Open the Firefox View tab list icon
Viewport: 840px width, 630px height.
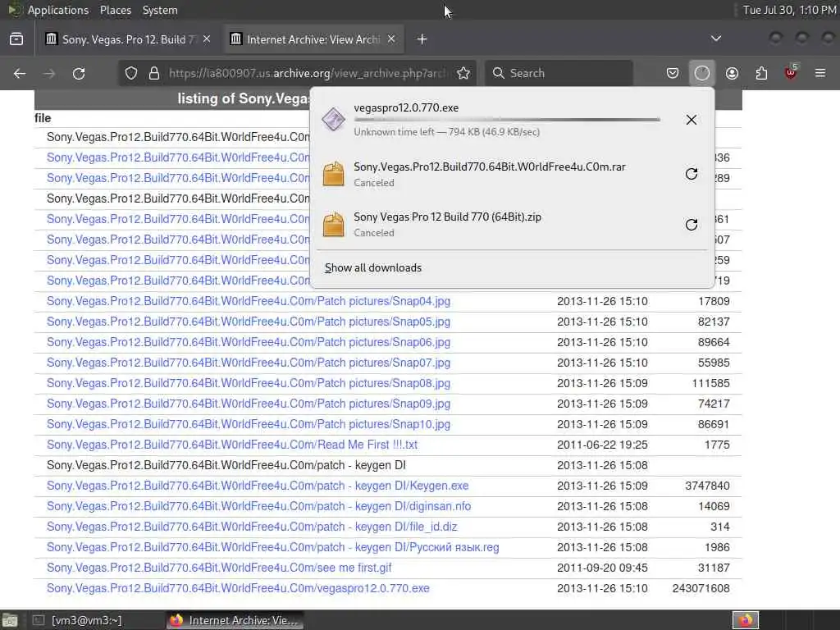point(16,39)
